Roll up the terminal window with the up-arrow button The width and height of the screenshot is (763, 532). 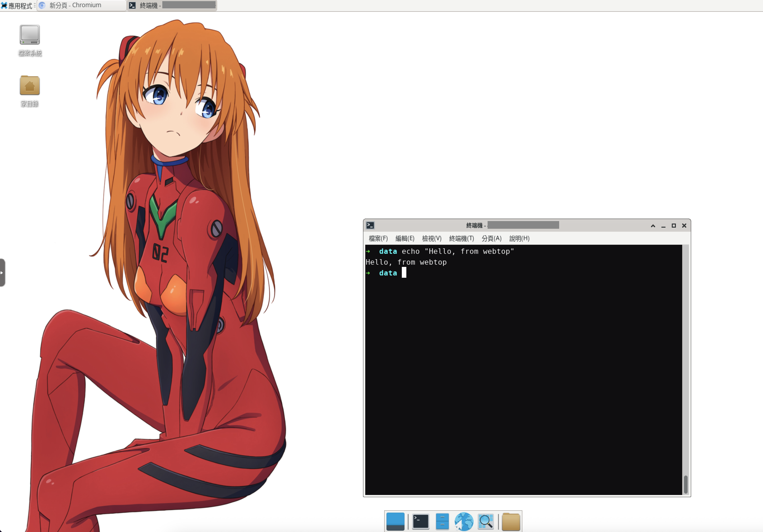[653, 225]
